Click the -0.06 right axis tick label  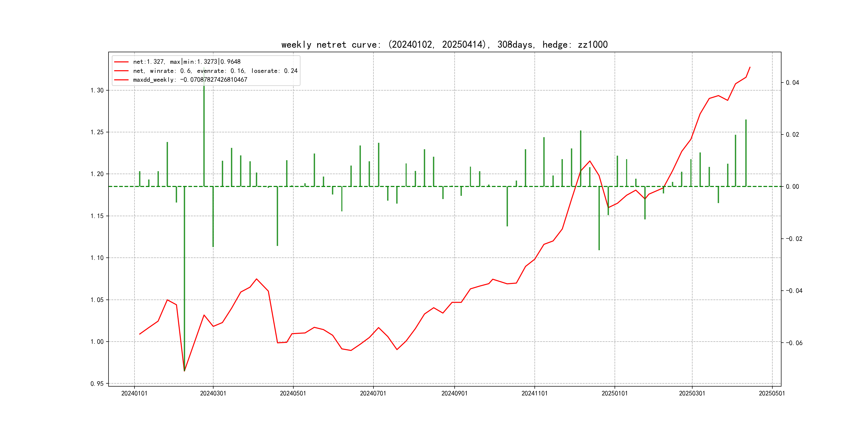coord(794,343)
